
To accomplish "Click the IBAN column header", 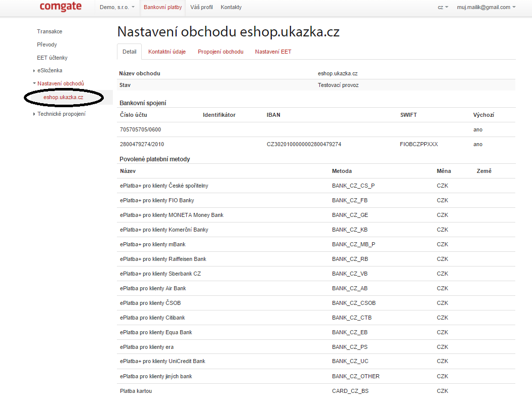I will coord(273,115).
